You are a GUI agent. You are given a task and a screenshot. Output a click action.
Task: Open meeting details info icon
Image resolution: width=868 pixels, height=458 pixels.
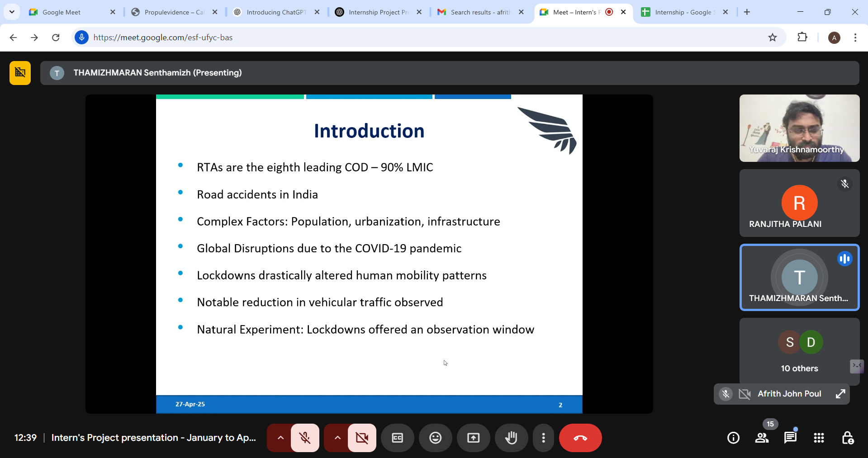click(733, 438)
